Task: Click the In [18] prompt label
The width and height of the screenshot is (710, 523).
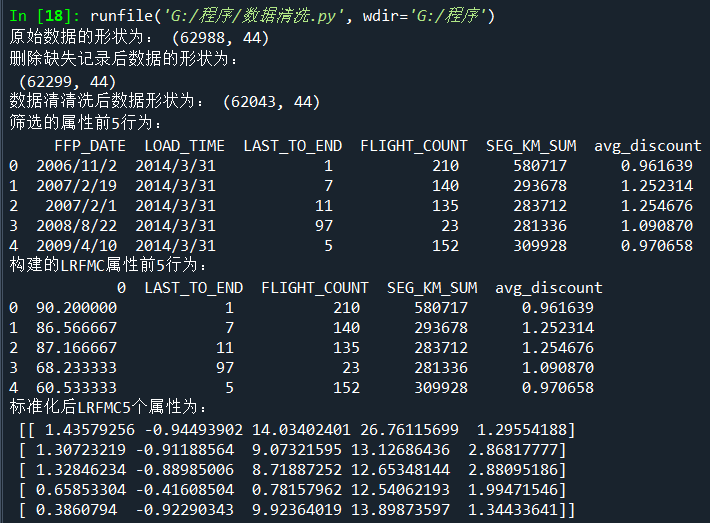Action: [44, 16]
